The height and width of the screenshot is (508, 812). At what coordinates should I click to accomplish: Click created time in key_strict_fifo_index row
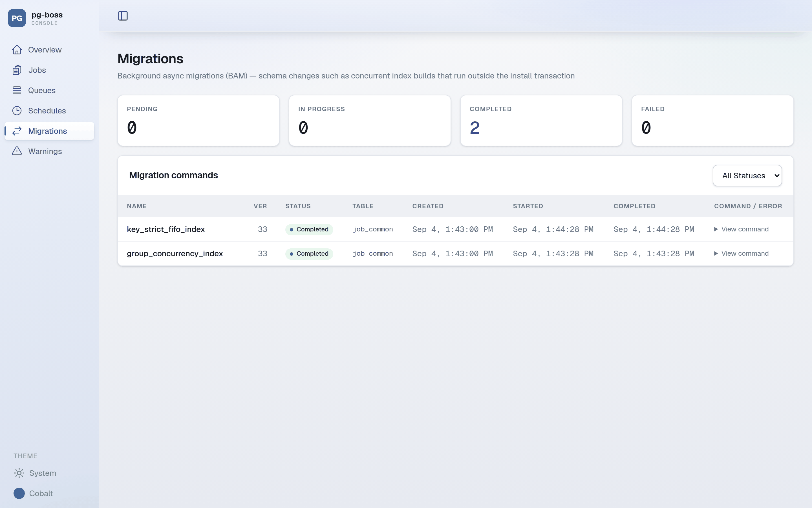coord(452,229)
